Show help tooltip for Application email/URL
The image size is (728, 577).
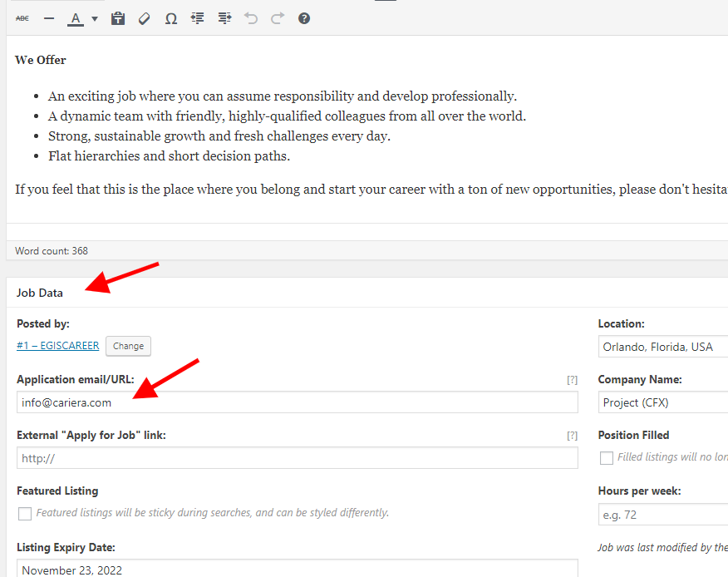(x=572, y=380)
